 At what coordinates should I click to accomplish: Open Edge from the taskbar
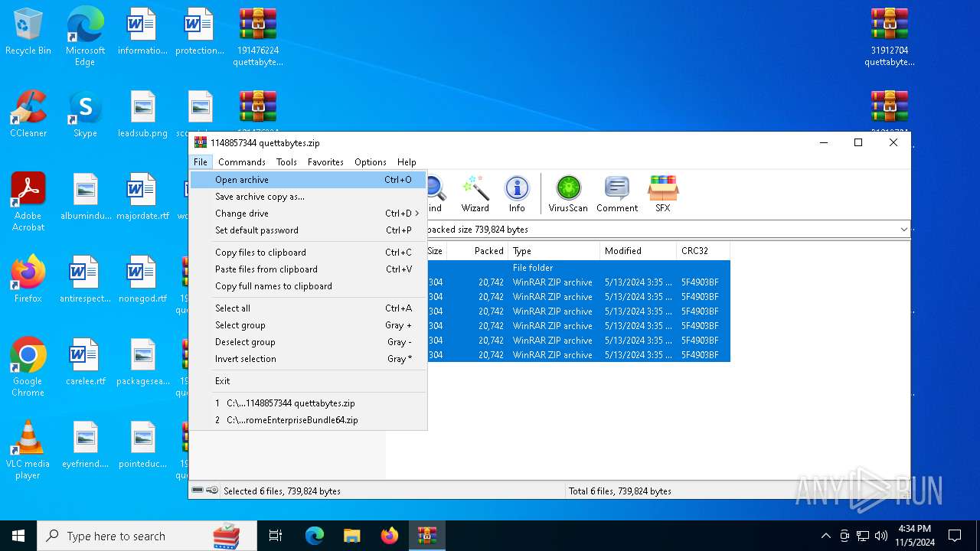[x=315, y=536]
